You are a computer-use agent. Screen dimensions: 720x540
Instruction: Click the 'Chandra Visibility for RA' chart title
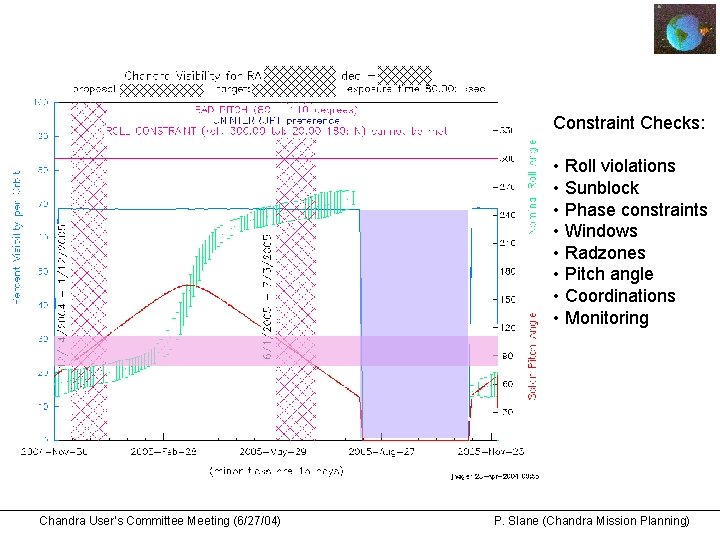(x=193, y=76)
